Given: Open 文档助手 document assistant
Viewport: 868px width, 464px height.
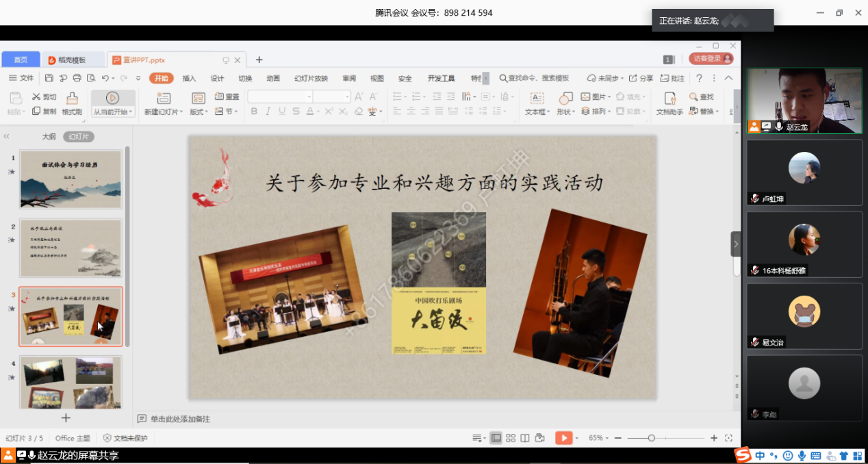Looking at the screenshot, I should pos(669,104).
